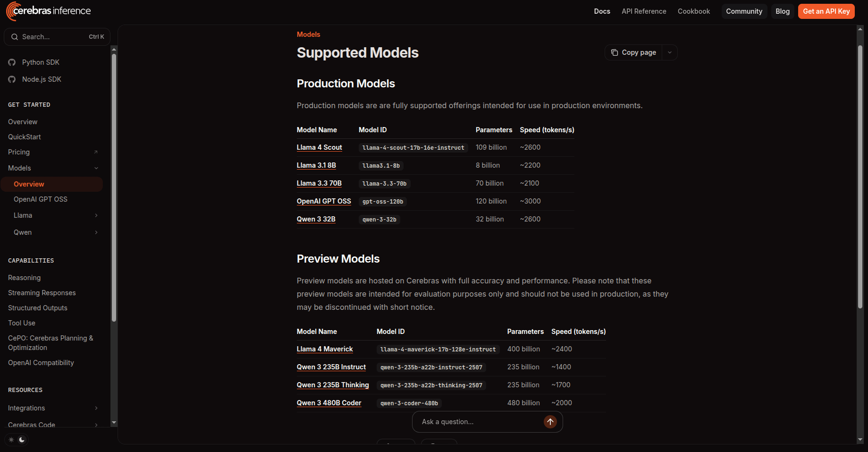Open QuickStart in sidebar
Viewport: 868px width, 452px height.
[25, 137]
